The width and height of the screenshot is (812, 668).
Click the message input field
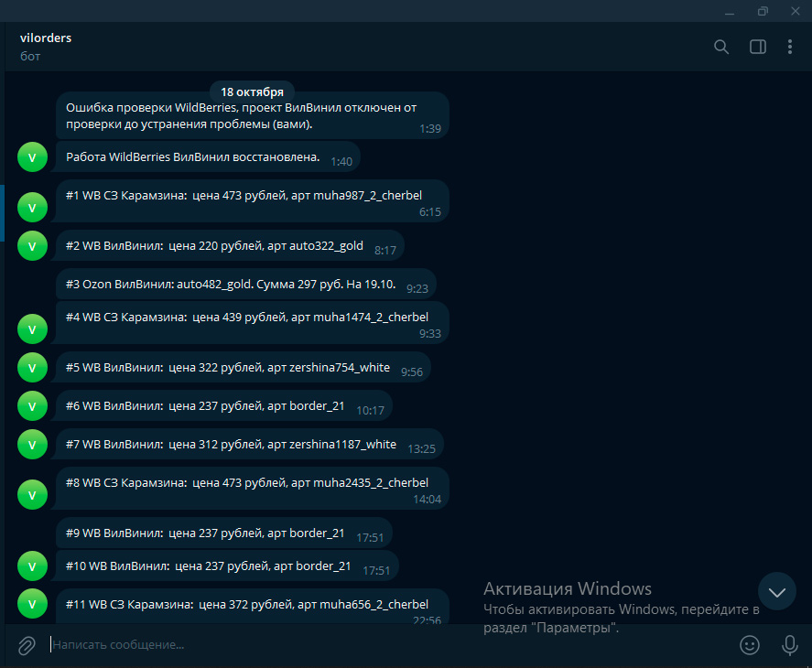388,645
